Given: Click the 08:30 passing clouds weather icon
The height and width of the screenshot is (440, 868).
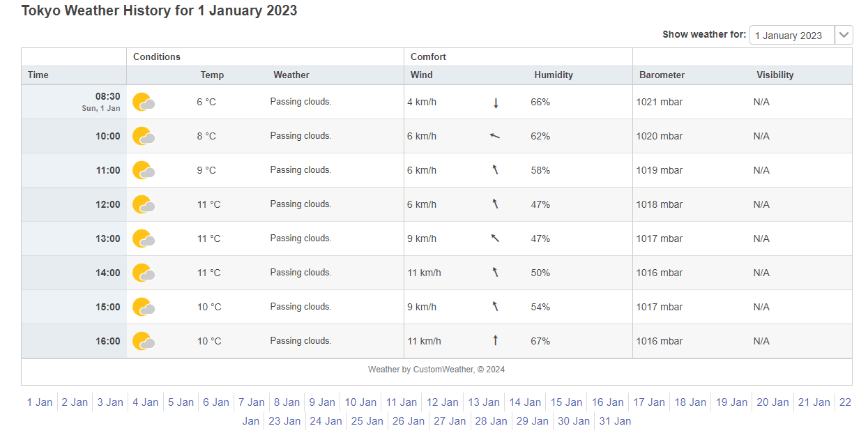Looking at the screenshot, I should (x=144, y=102).
